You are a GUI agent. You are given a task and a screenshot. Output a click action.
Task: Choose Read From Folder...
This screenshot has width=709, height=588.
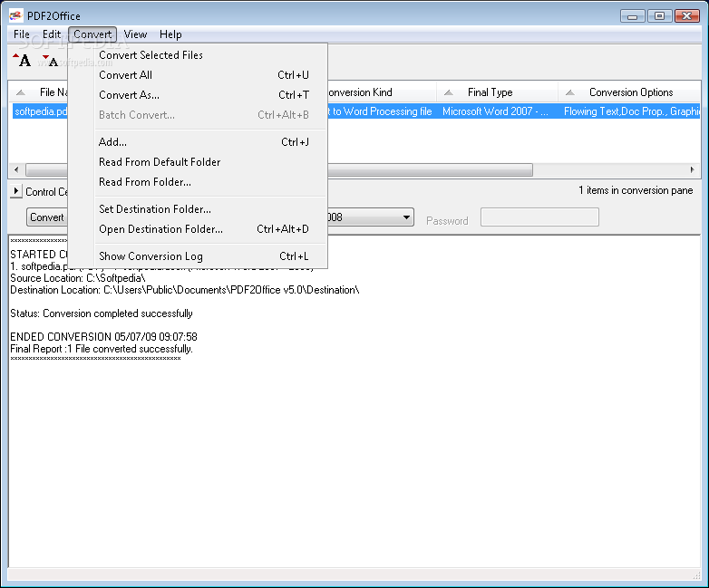coord(198,182)
